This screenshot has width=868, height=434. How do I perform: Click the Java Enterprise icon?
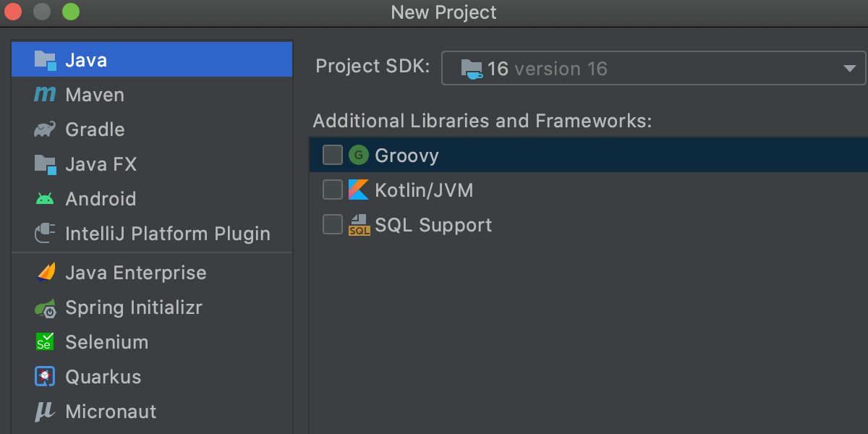[45, 273]
